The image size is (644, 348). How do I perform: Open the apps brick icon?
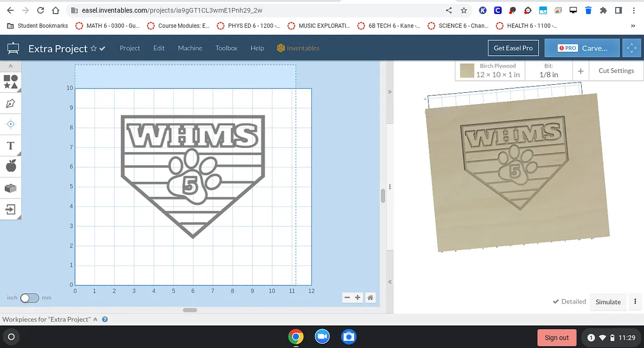click(11, 188)
